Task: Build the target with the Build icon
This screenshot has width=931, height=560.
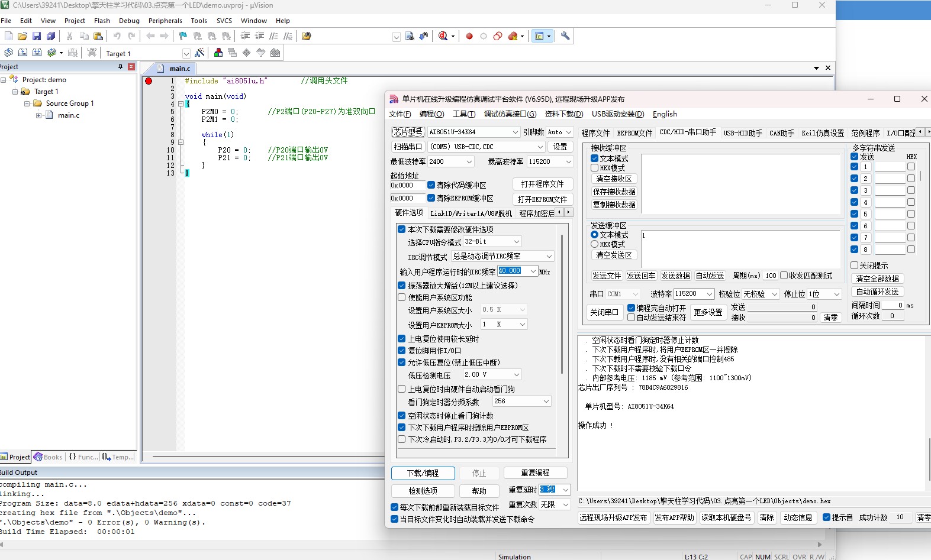Action: [x=22, y=53]
